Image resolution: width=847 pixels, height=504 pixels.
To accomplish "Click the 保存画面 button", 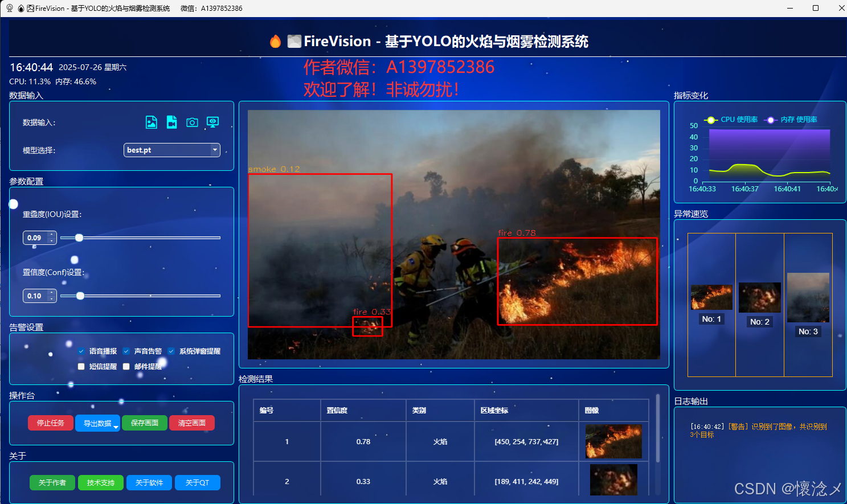I will (x=145, y=423).
